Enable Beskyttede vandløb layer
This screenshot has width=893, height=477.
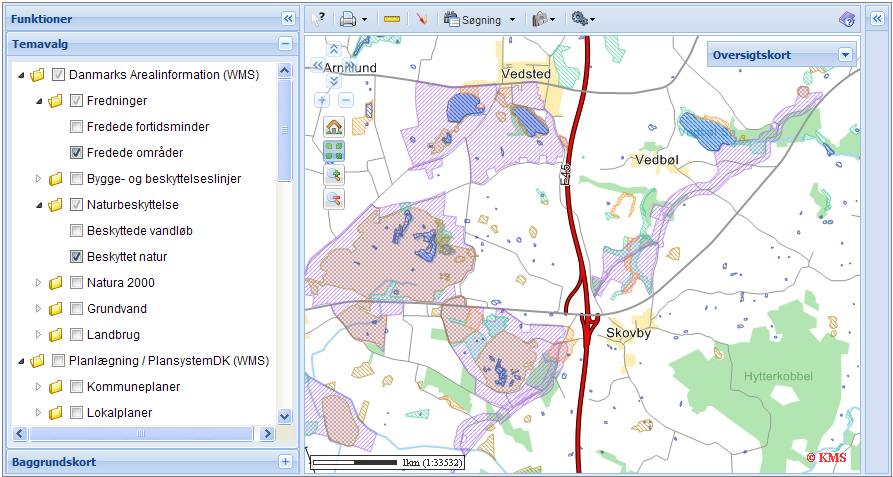pos(76,231)
